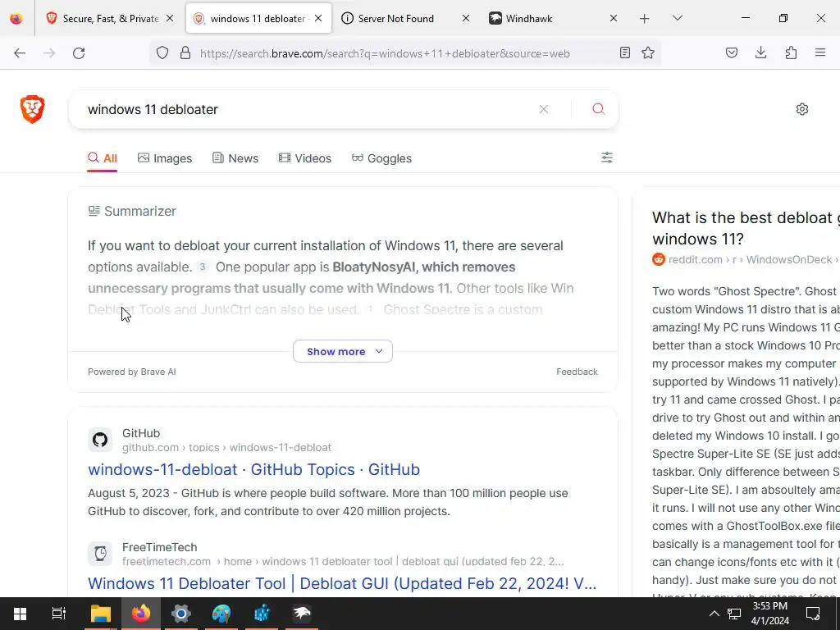Open the extensions puzzle icon
This screenshot has width=840, height=630.
click(x=791, y=52)
